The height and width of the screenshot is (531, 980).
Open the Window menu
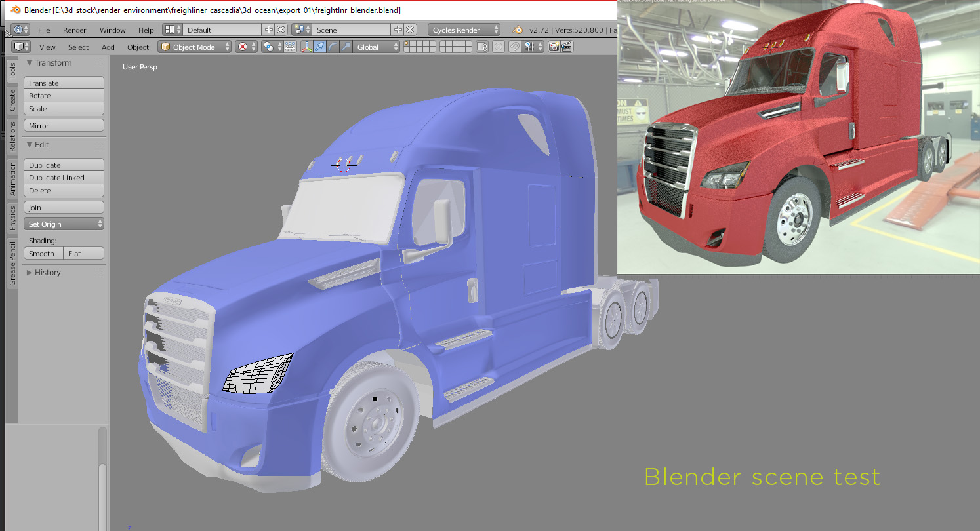click(x=113, y=30)
